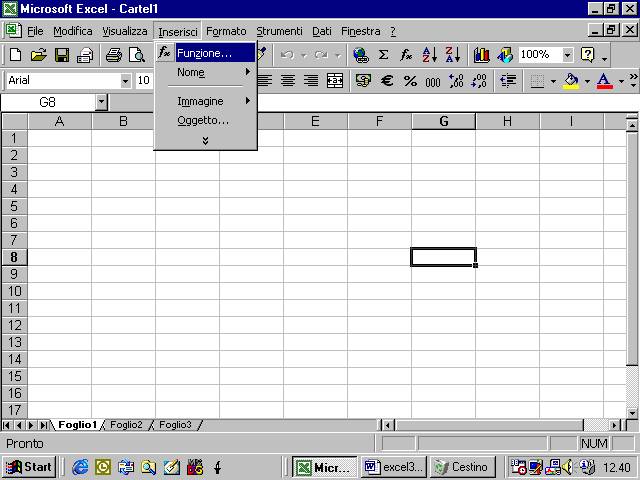Select row 12 header
The height and width of the screenshot is (480, 640).
tap(14, 325)
